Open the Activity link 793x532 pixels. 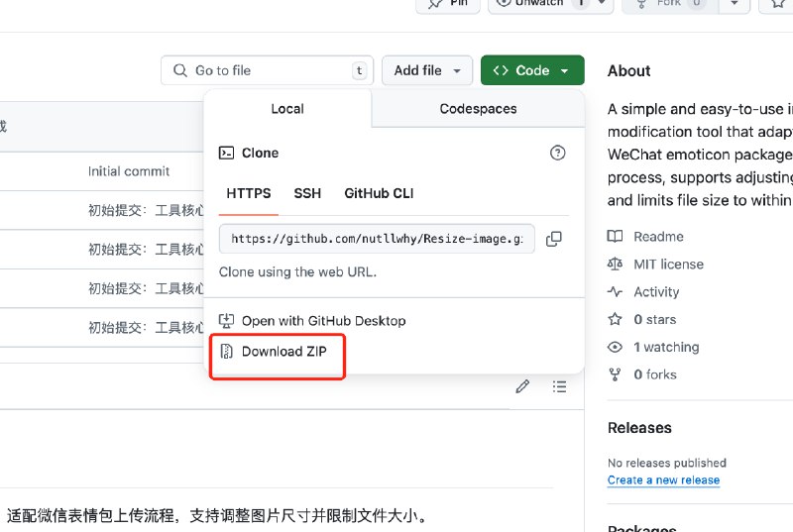click(x=656, y=292)
